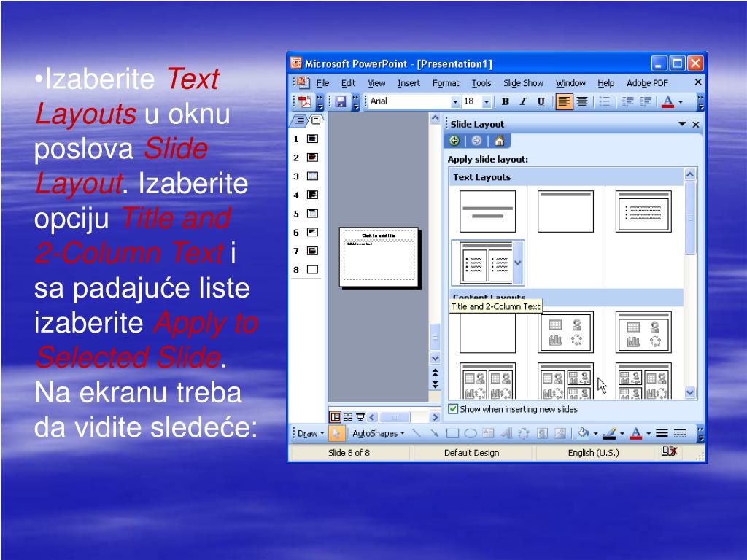Insert Clip Art from drawing toolbar
Viewport: 747px width, 560px height.
coord(542,433)
